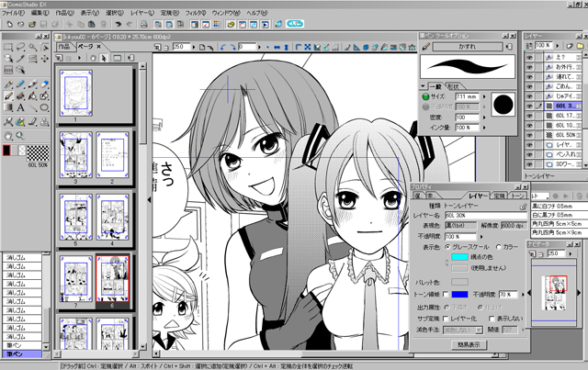Hide the え? layer with its eye icon
588x370 pixels.
529,57
